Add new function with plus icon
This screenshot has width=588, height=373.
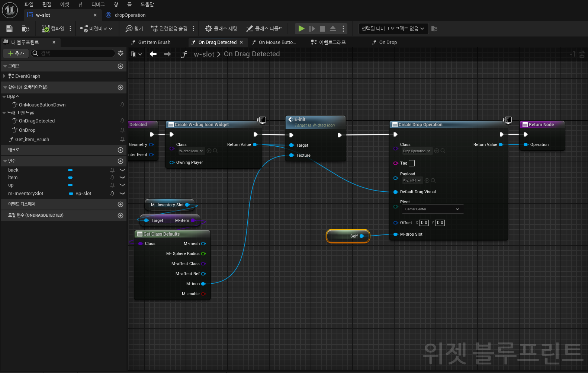point(121,87)
